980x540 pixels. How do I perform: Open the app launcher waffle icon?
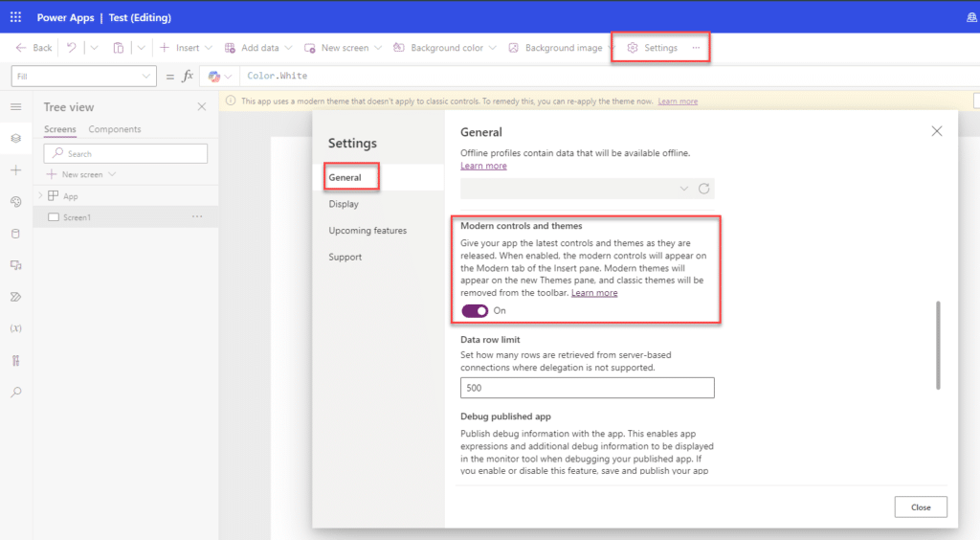click(15, 17)
